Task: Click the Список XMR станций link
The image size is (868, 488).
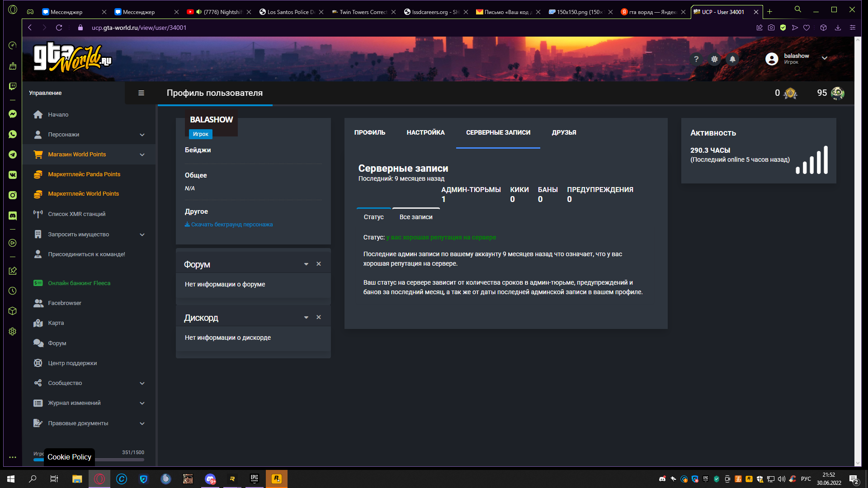Action: pos(77,214)
